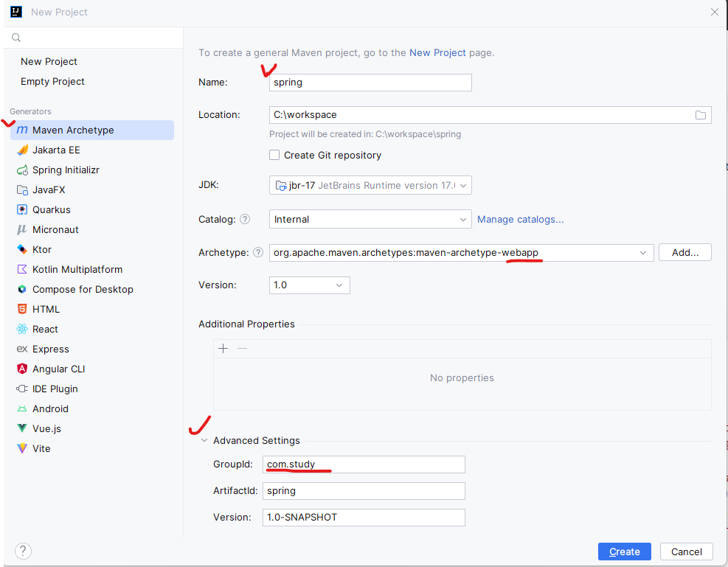The height and width of the screenshot is (567, 728).
Task: Click the Ktor generator icon
Action: coord(22,250)
